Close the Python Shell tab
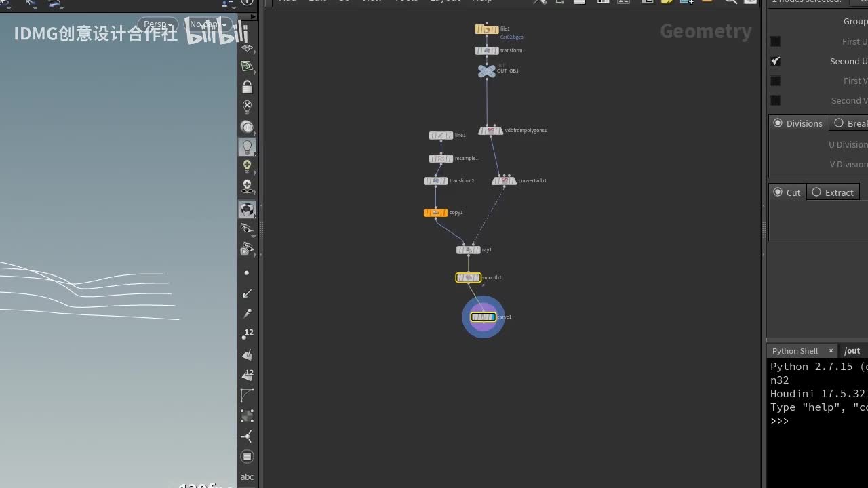The height and width of the screenshot is (488, 868). click(831, 351)
